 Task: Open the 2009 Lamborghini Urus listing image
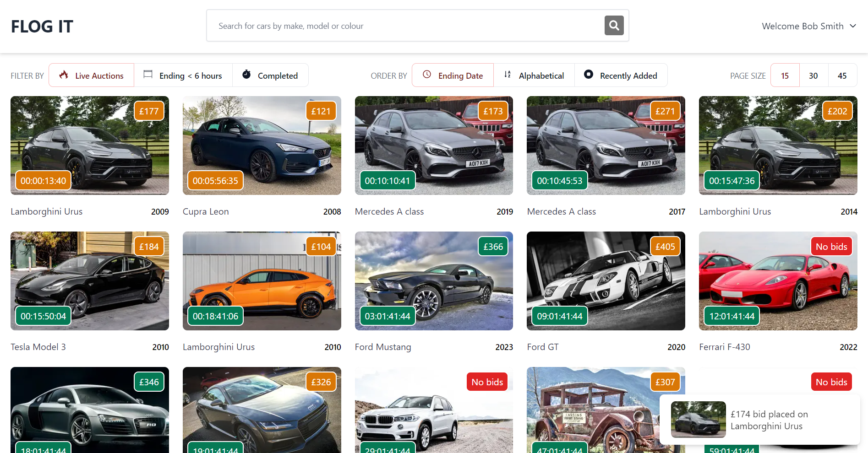90,146
